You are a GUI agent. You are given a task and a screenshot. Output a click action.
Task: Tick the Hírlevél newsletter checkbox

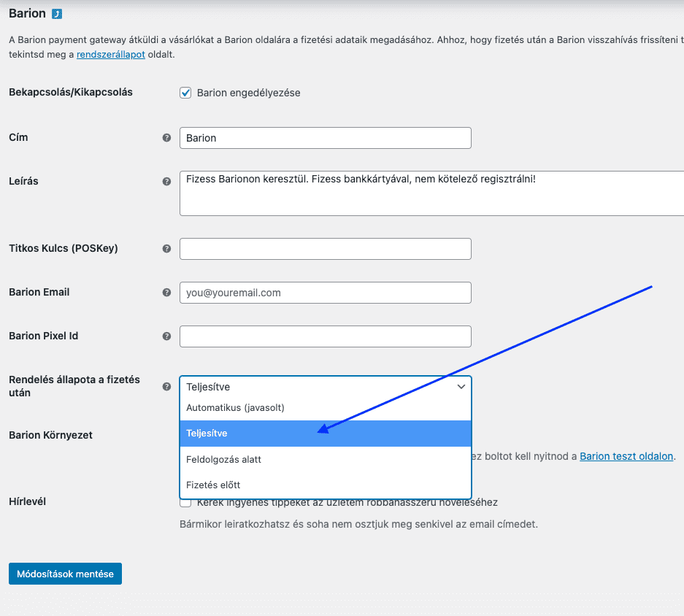[185, 503]
